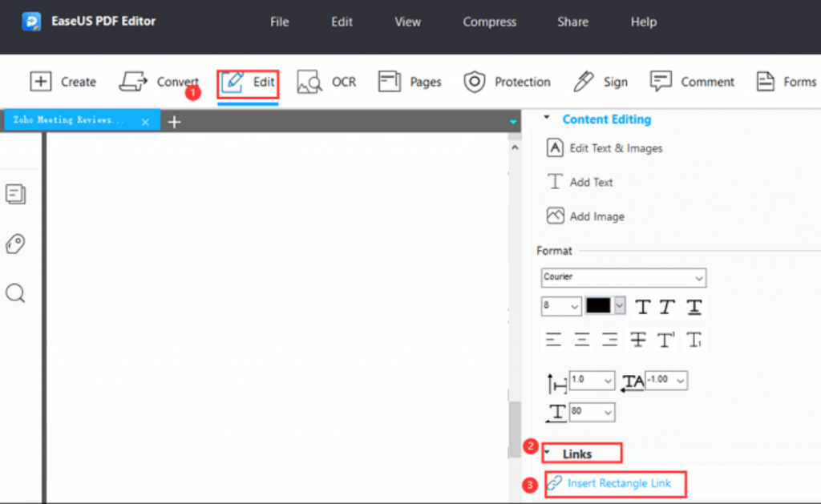
Task: Open the page thumbnails panel
Action: click(x=16, y=194)
